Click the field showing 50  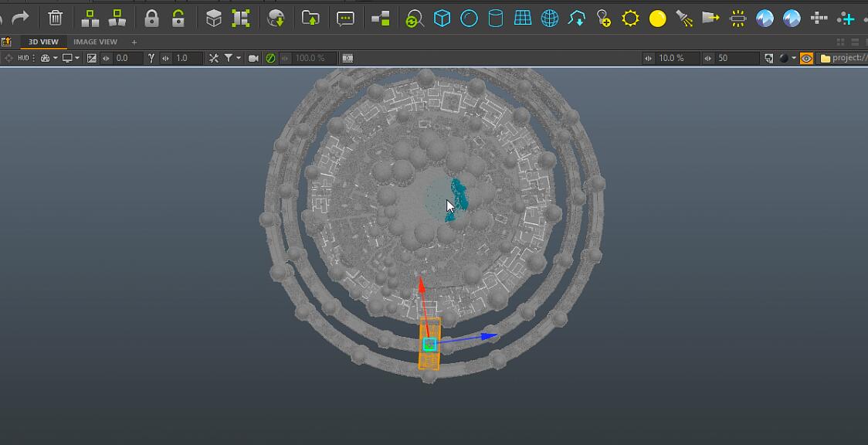[x=737, y=58]
